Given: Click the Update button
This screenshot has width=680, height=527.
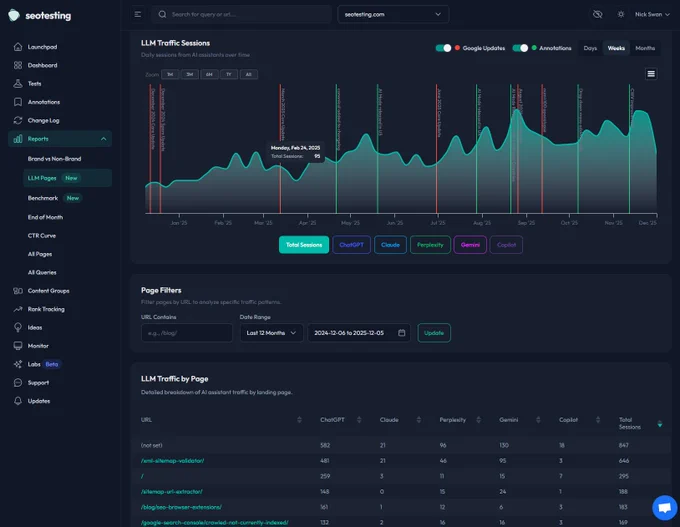Looking at the screenshot, I should tap(434, 333).
